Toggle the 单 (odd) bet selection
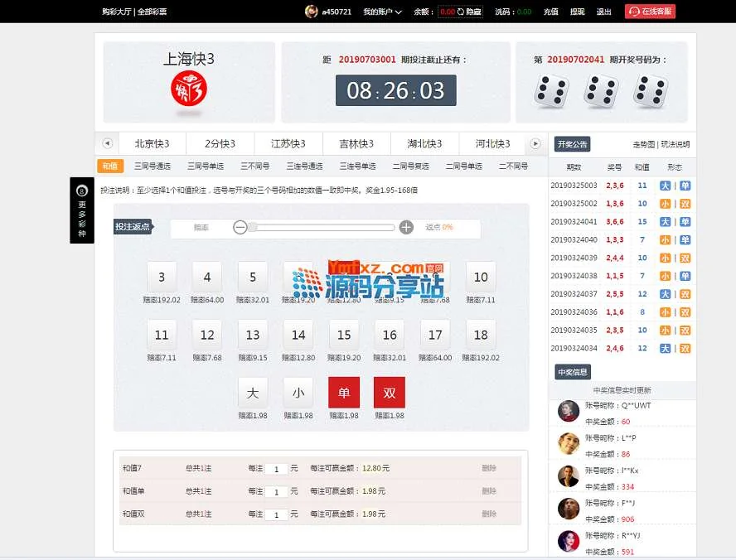Image resolution: width=736 pixels, height=560 pixels. pos(344,392)
